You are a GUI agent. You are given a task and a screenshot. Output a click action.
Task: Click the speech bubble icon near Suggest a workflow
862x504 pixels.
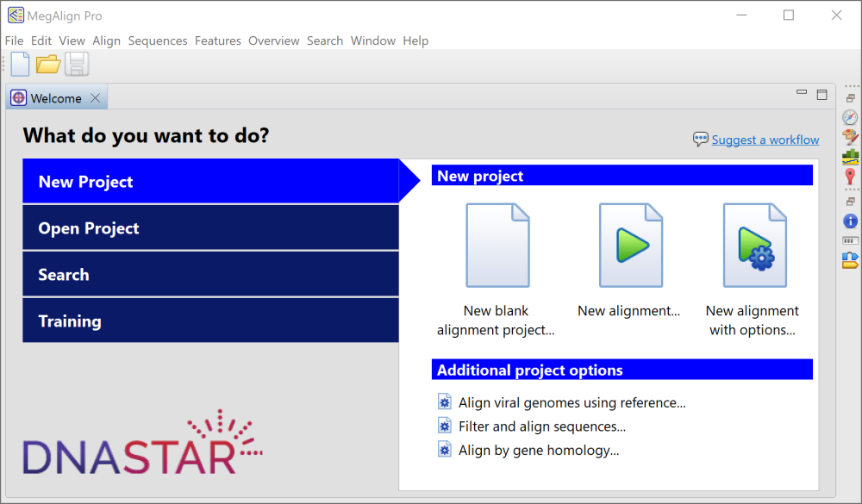tap(700, 139)
